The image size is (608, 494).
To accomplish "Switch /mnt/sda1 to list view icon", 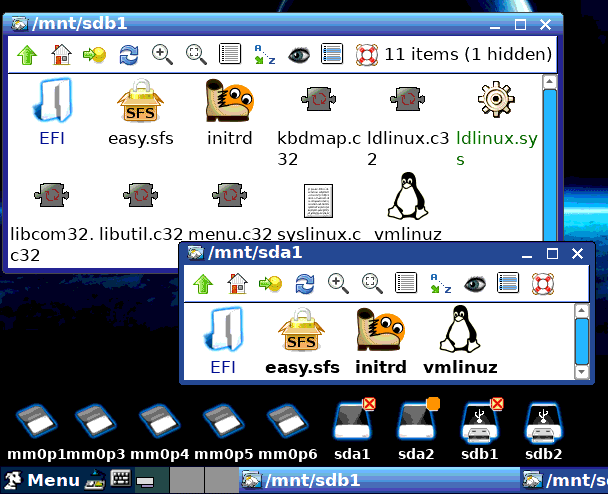I will 406,283.
